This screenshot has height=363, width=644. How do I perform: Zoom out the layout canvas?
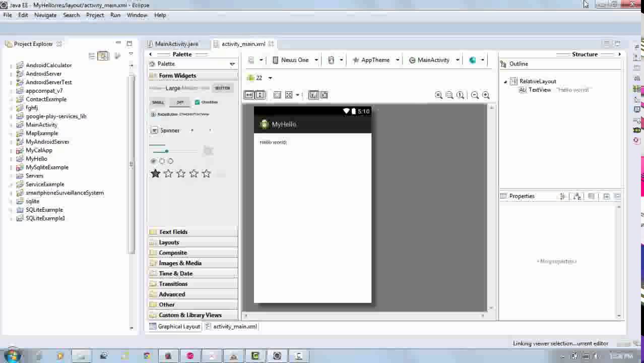coord(475,95)
